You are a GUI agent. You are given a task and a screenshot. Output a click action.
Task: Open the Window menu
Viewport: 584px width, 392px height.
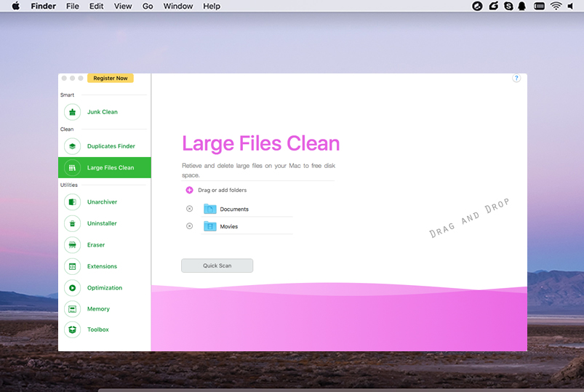(x=178, y=6)
